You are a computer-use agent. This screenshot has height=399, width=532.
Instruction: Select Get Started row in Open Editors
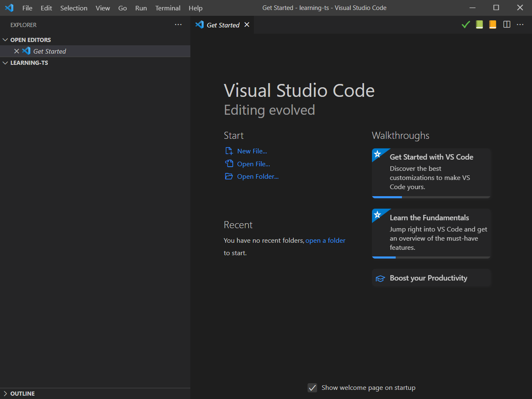(x=95, y=51)
